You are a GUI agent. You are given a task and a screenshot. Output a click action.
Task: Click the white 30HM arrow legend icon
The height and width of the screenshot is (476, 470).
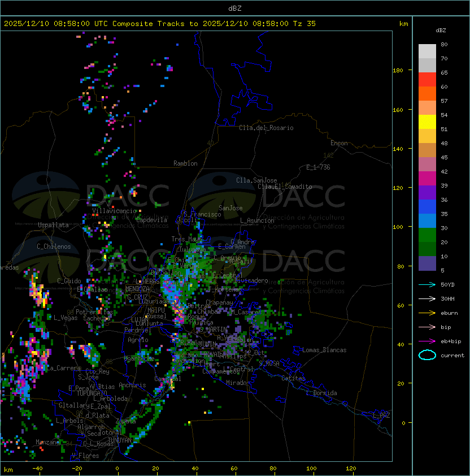click(x=427, y=298)
